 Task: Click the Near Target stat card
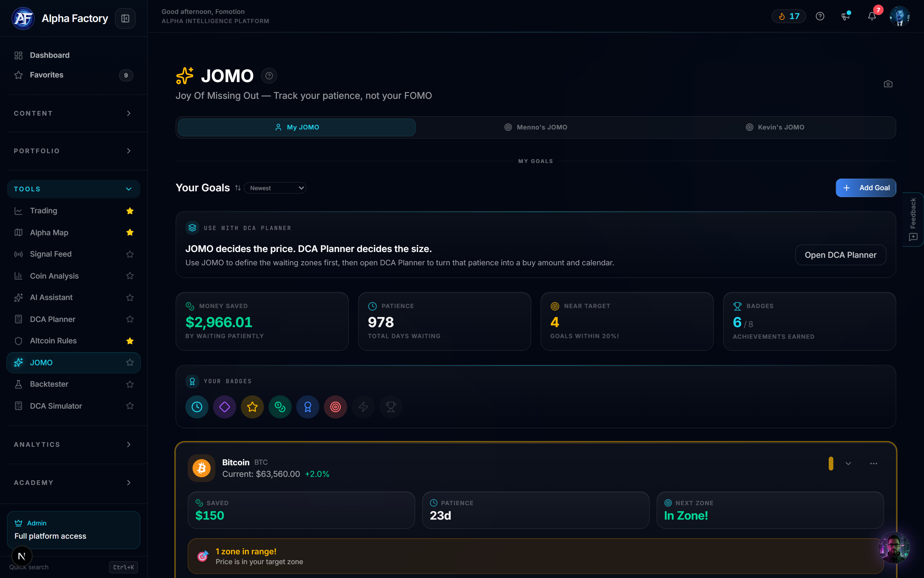coord(627,321)
